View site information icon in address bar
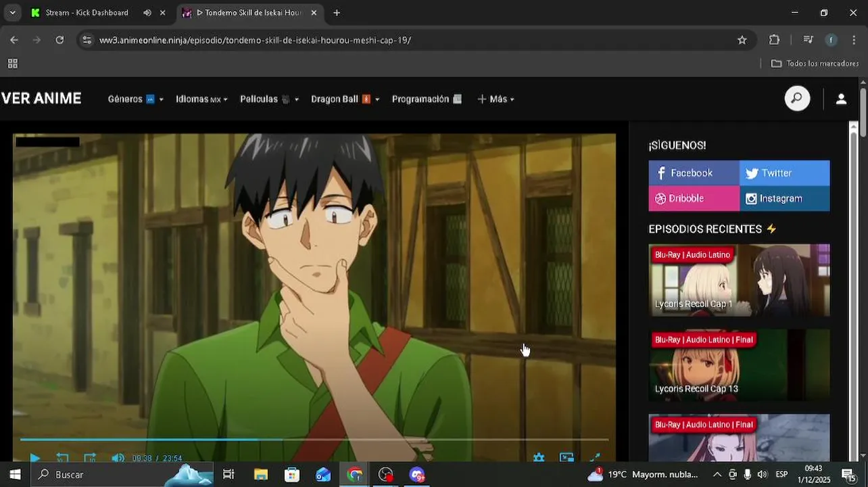The width and height of the screenshot is (868, 487). click(87, 40)
